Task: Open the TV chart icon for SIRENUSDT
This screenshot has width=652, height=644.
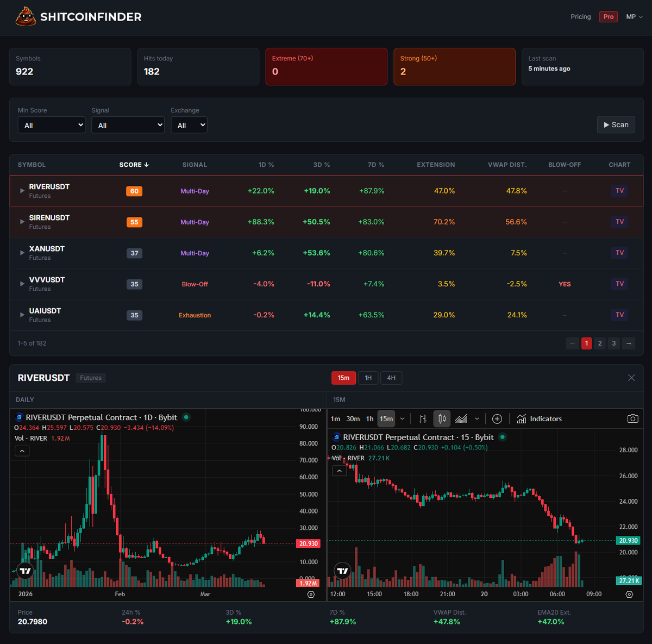Action: coord(619,222)
